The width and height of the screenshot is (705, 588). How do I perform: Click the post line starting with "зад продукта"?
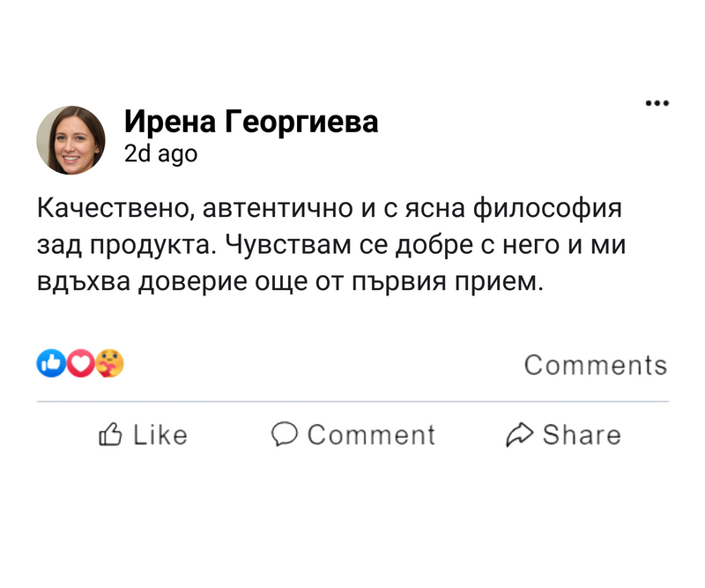[x=330, y=245]
